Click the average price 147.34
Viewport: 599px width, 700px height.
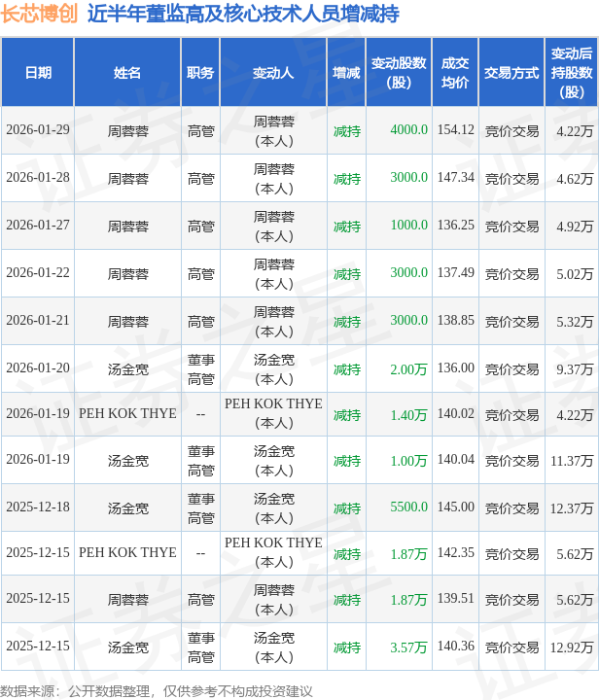coord(455,178)
